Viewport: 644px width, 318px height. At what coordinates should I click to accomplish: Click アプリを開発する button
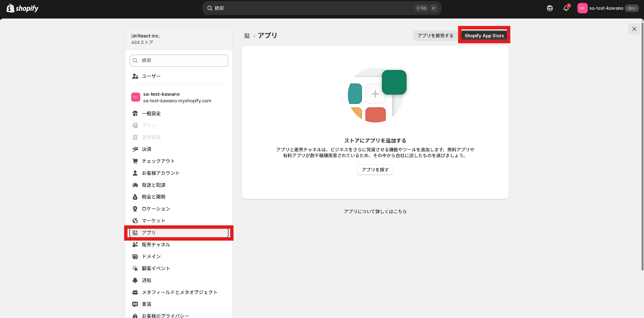pos(435,36)
